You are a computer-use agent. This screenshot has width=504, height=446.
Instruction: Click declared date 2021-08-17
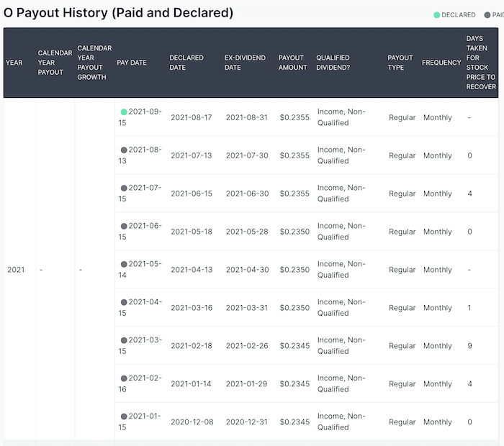192,117
